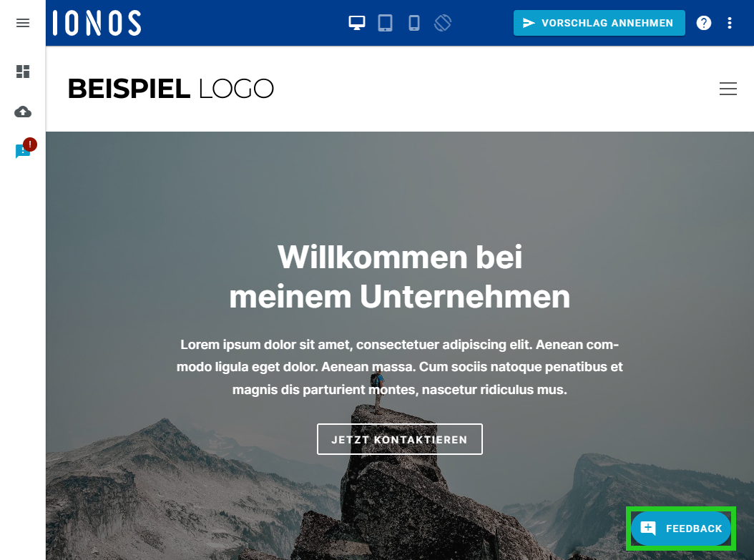Click the red exclamation notification badge
The height and width of the screenshot is (560, 754).
[x=30, y=144]
